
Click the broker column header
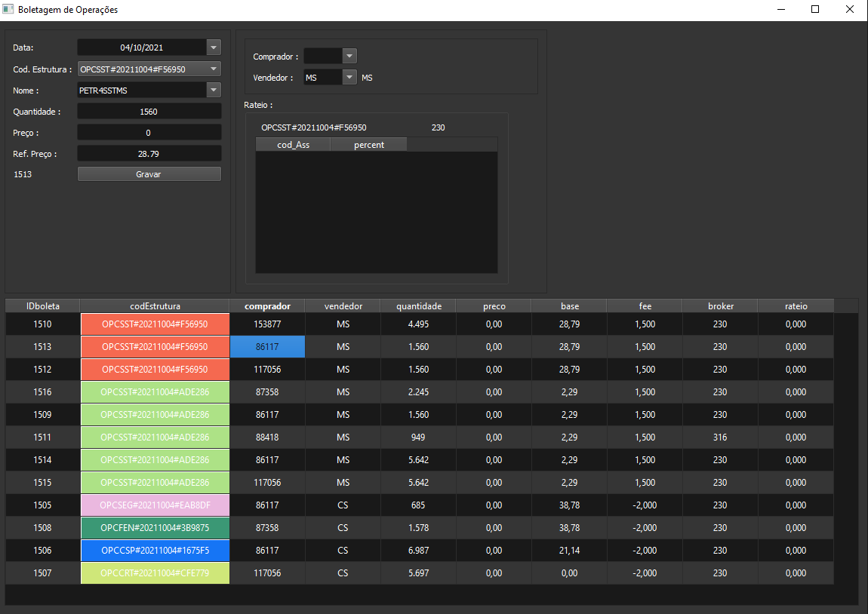720,306
